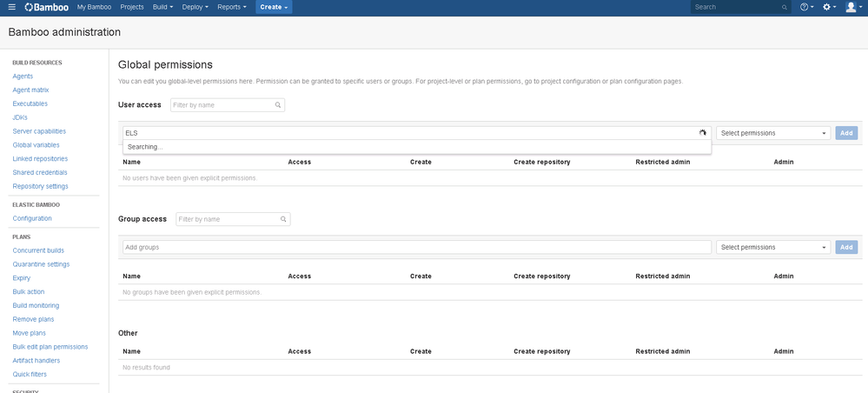
Task: Open the Move plans link
Action: 30,333
